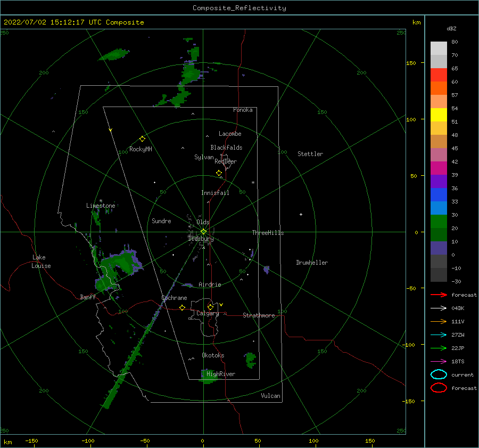
Task: Click the cyan 27ZW arrow icon
Action: pyautogui.click(x=439, y=335)
